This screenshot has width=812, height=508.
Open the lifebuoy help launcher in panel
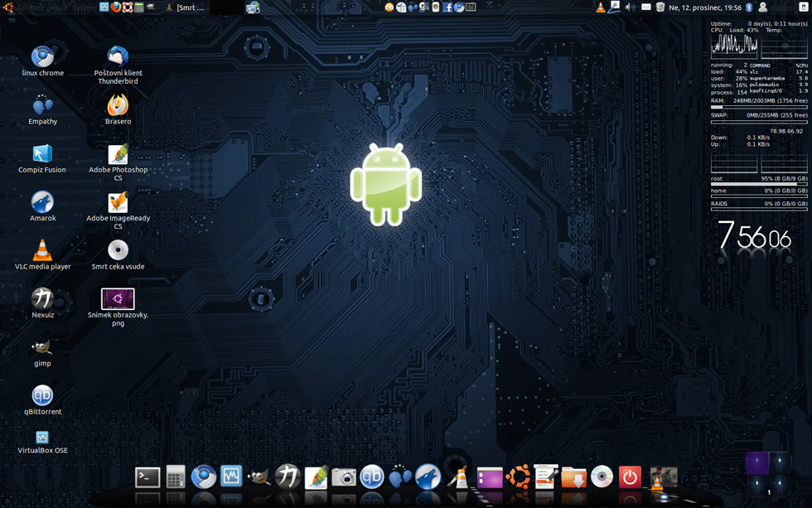tap(128, 7)
